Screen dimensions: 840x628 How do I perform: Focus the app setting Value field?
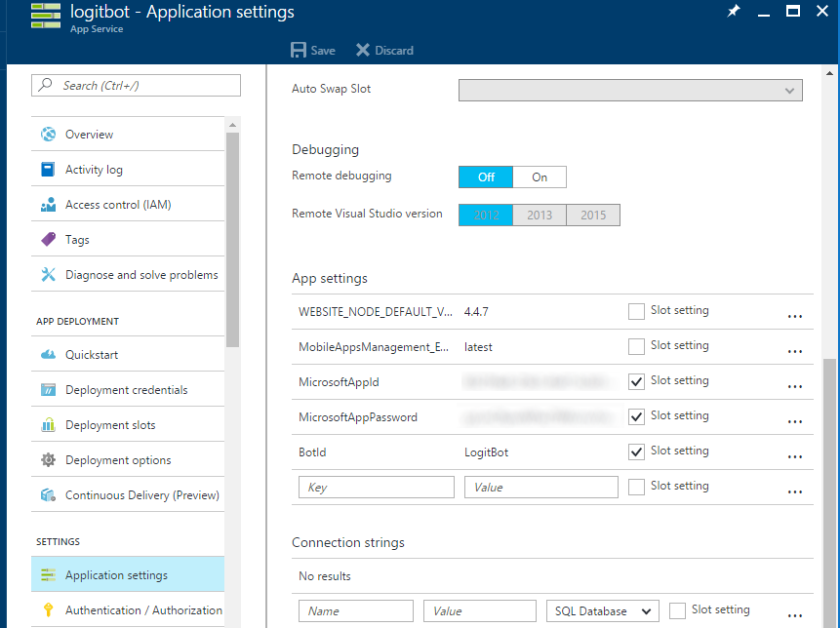click(x=541, y=488)
